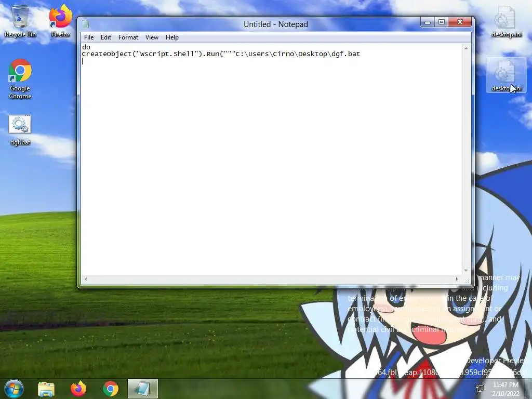Screen dimensions: 532x399
Task: Open the File menu in Notepad
Action: pos(89,37)
